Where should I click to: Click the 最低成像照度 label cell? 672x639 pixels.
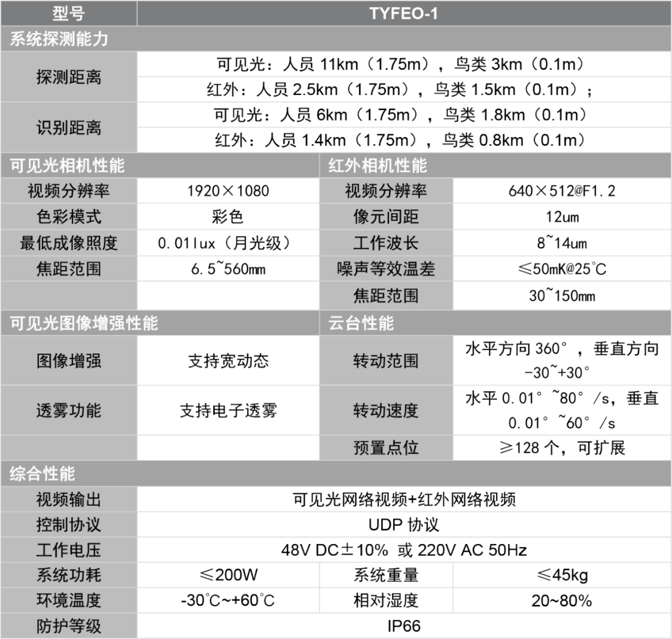[x=69, y=243]
